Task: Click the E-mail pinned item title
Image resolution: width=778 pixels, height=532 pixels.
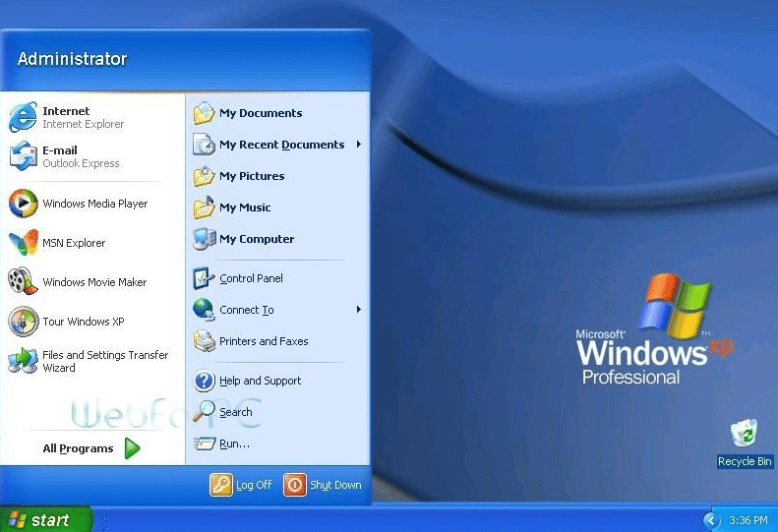Action: tap(60, 149)
